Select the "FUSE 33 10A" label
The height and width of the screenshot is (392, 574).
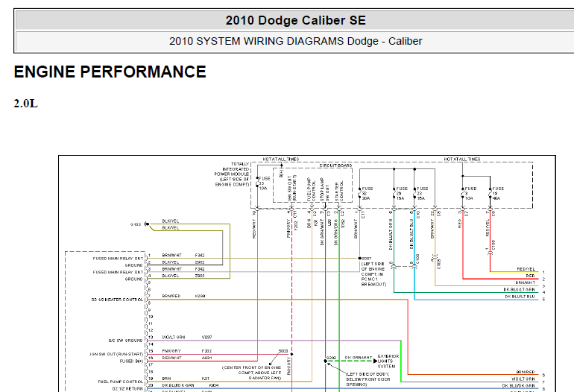(265, 183)
